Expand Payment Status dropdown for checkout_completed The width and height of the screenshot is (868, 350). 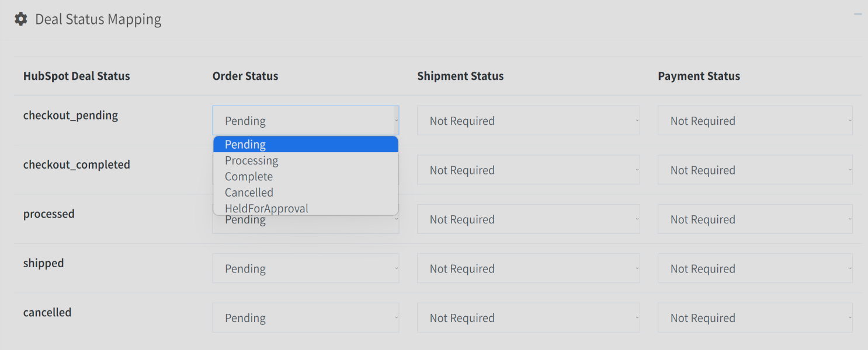[755, 170]
